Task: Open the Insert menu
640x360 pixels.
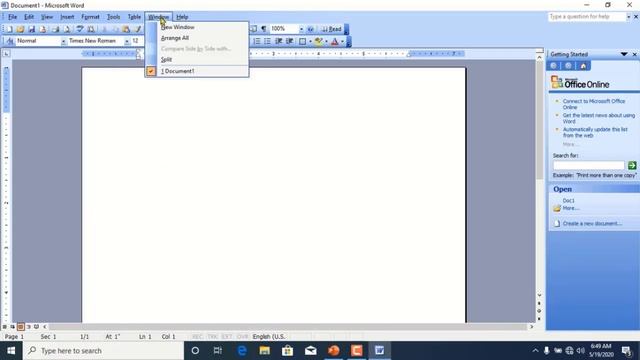Action: (x=67, y=17)
